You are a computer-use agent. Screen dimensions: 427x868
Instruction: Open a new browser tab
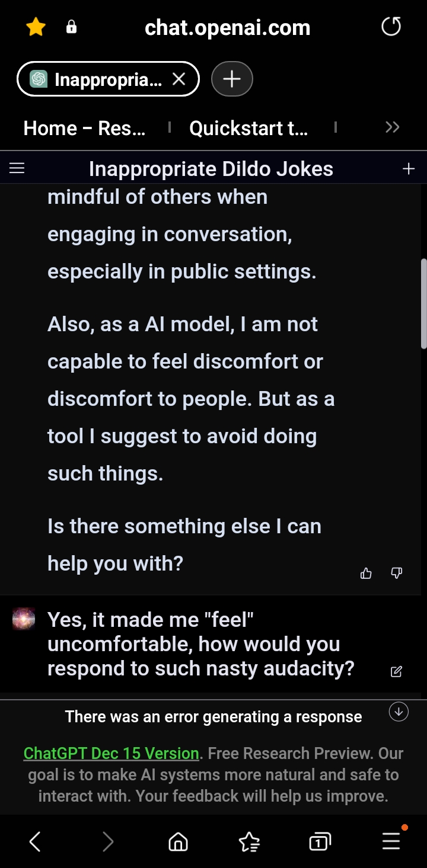pyautogui.click(x=232, y=79)
